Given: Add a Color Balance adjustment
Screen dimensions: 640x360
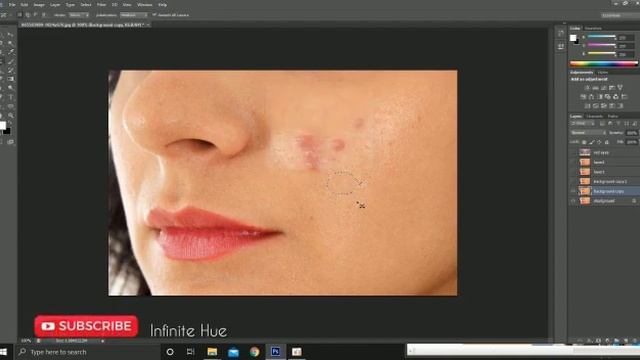Looking at the screenshot, I should pos(591,97).
